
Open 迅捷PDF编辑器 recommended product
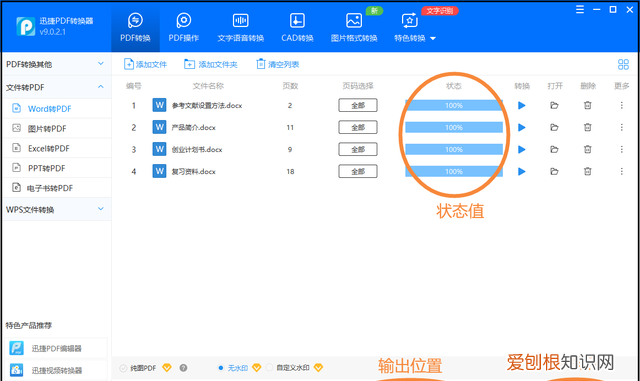tap(56, 348)
